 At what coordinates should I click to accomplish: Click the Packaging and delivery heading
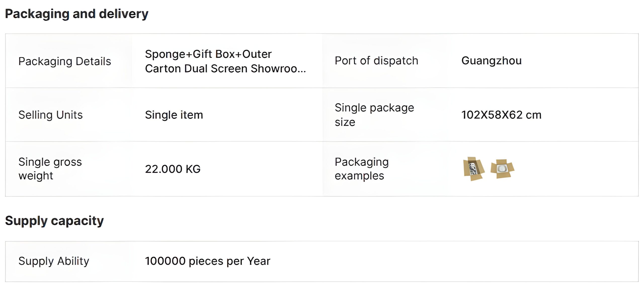tap(77, 14)
